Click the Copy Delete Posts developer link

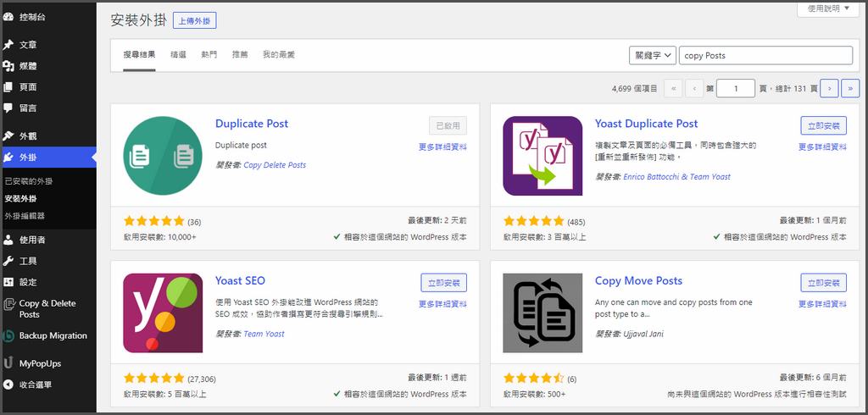coord(275,165)
